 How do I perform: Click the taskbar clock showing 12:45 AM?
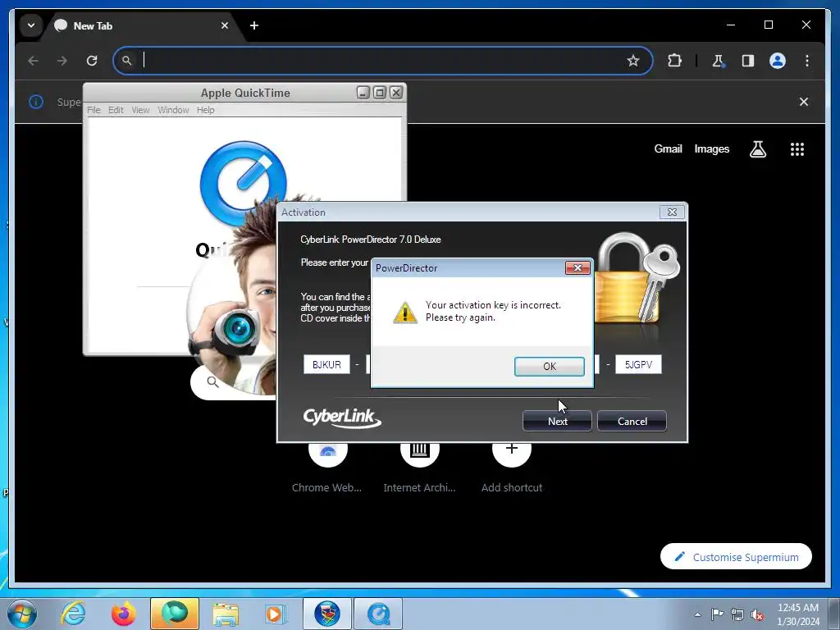point(797,614)
